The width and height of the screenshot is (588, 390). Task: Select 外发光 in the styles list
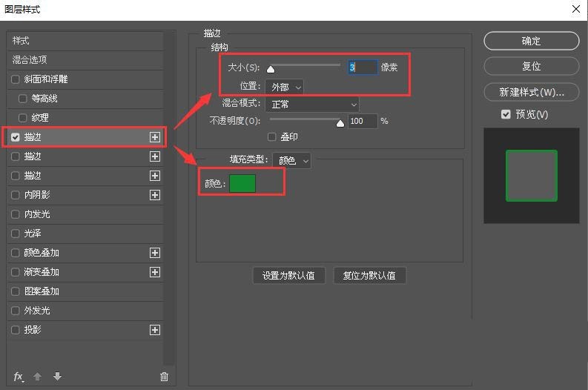37,311
